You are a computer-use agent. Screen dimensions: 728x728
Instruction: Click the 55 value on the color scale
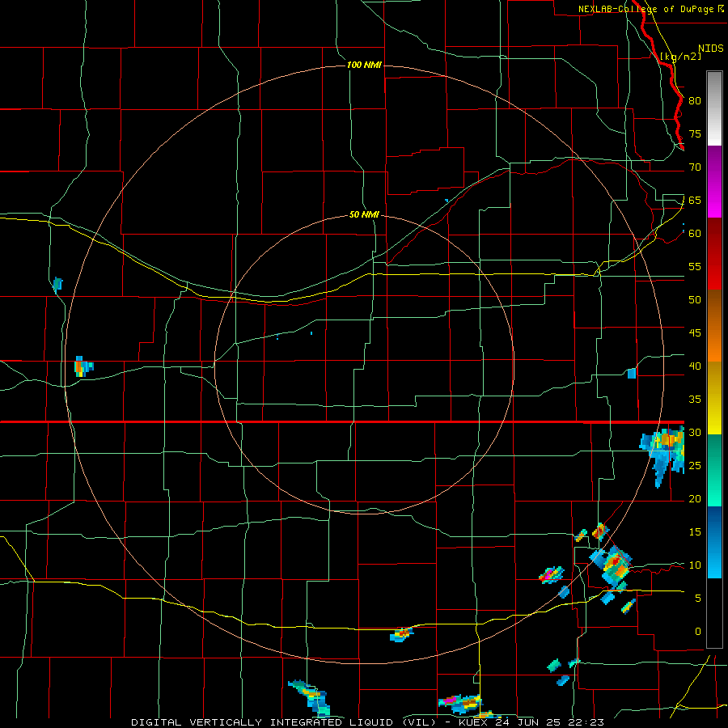point(695,267)
